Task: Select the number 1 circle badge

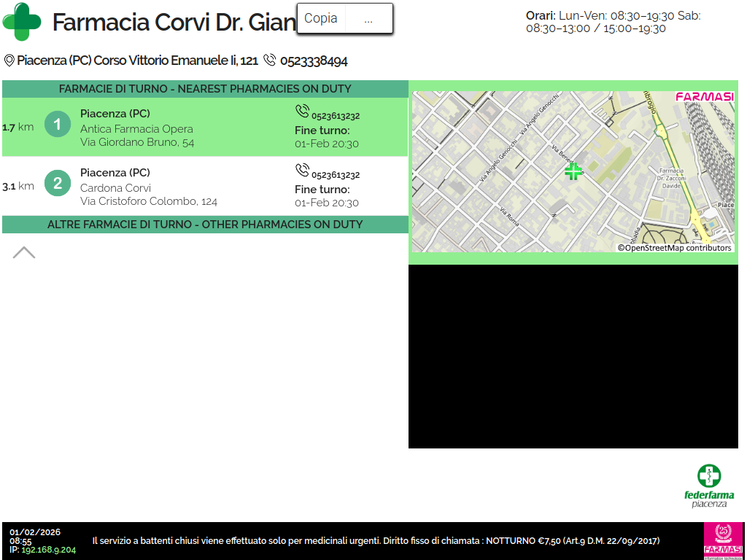Action: (58, 124)
